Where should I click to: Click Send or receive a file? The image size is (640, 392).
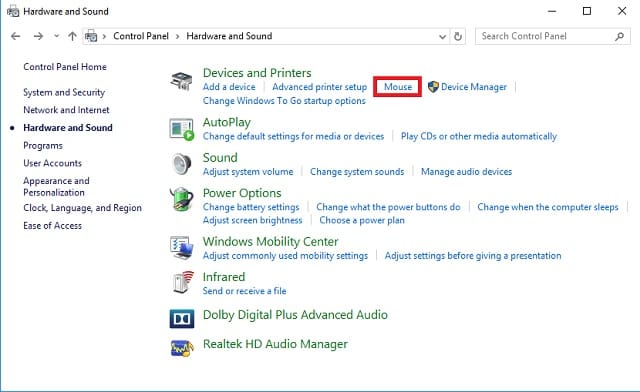tap(244, 291)
